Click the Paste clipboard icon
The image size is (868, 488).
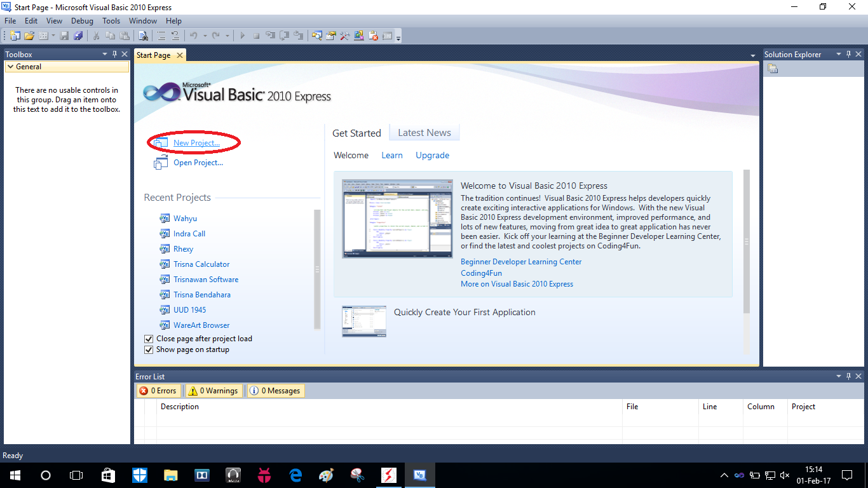coord(125,36)
